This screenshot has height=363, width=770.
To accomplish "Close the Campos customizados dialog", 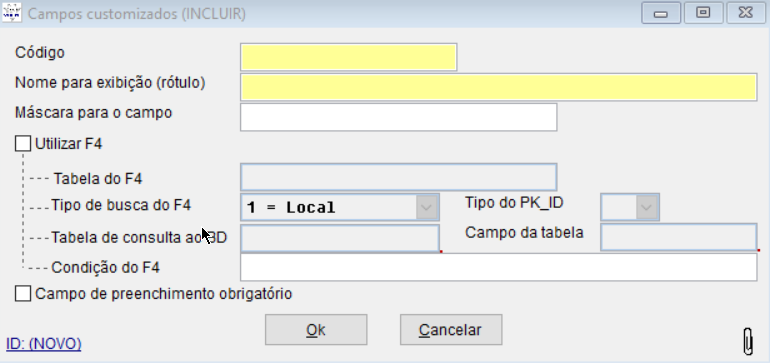I will point(746,13).
